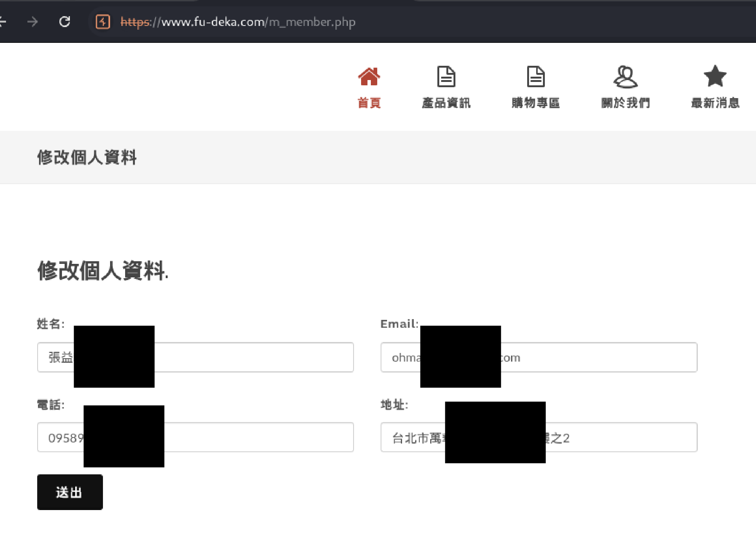Click the 關於我們 people icon
Screen dimensions: 756x539
coord(626,77)
